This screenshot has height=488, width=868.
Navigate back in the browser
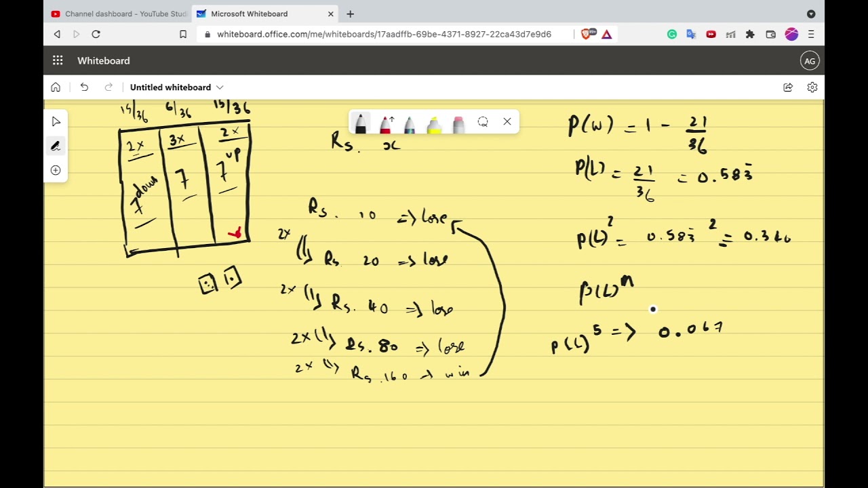(x=57, y=34)
